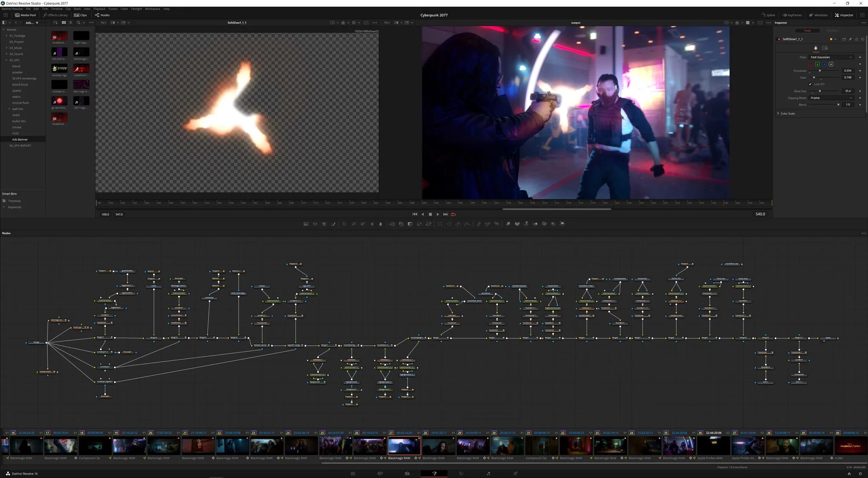Switch to Modifiers tab in Inspector
Viewport: 868px width, 478px height.
pos(833,31)
